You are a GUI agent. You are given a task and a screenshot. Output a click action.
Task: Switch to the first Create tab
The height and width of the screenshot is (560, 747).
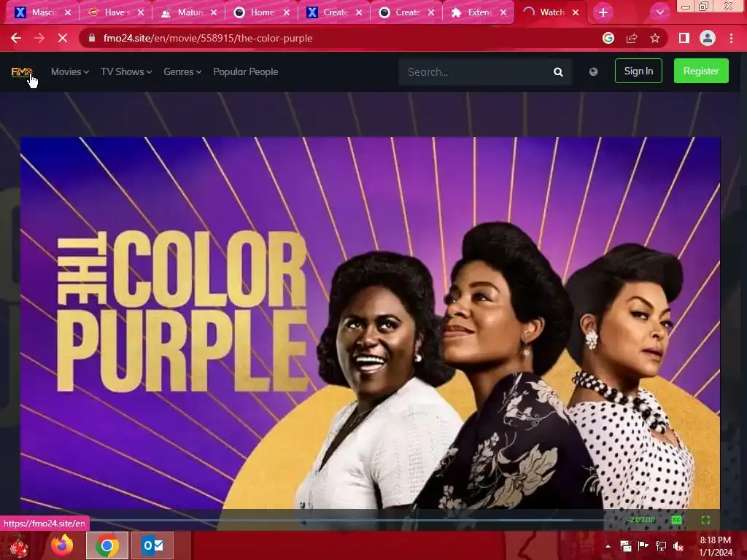pyautogui.click(x=334, y=12)
